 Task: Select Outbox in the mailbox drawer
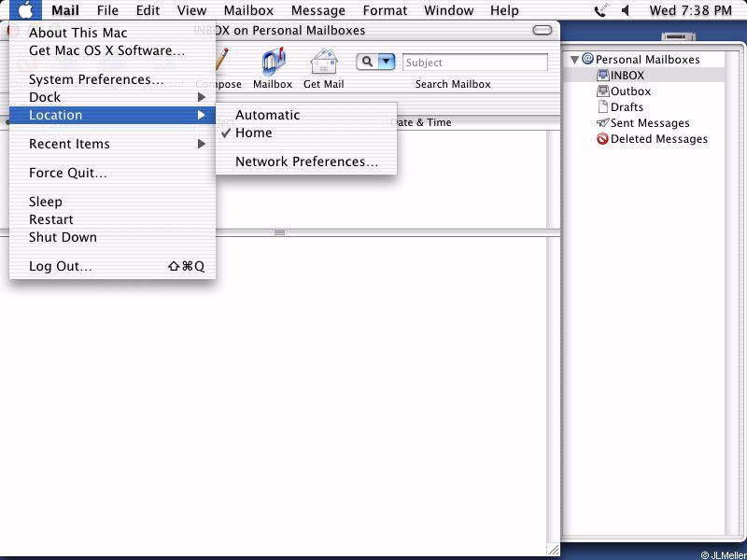(631, 91)
